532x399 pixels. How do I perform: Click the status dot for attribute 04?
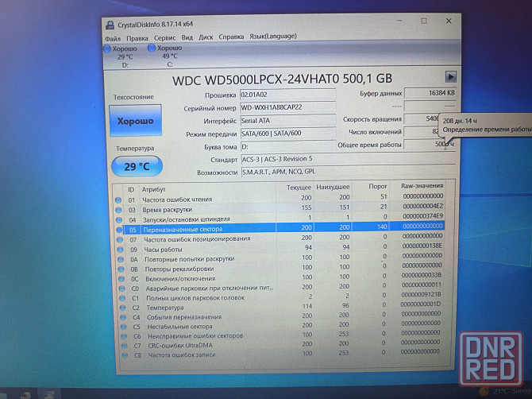pos(119,220)
